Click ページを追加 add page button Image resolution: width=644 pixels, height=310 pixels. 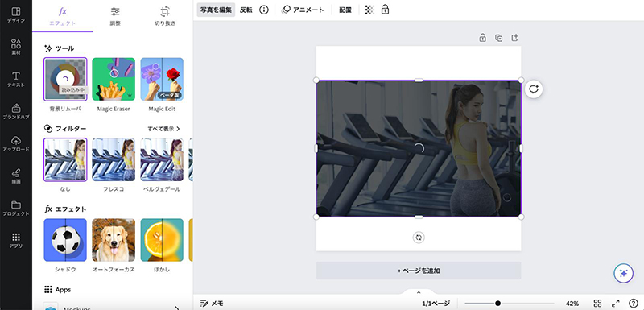[x=419, y=271]
